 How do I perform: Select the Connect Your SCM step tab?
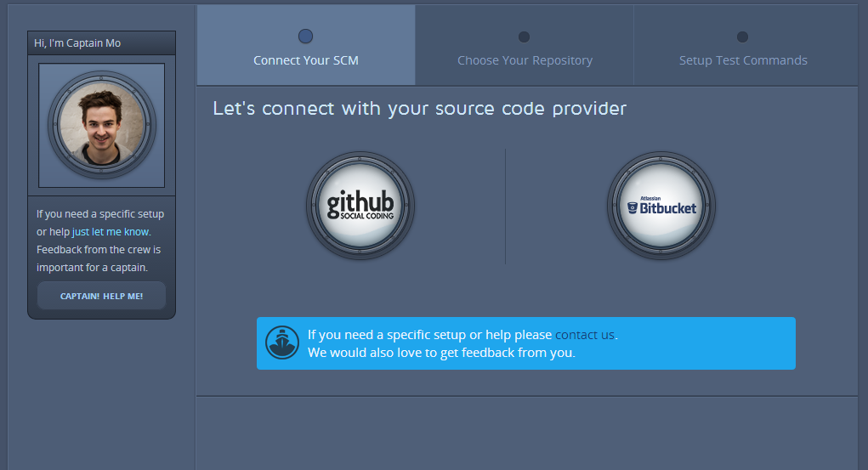pos(306,45)
